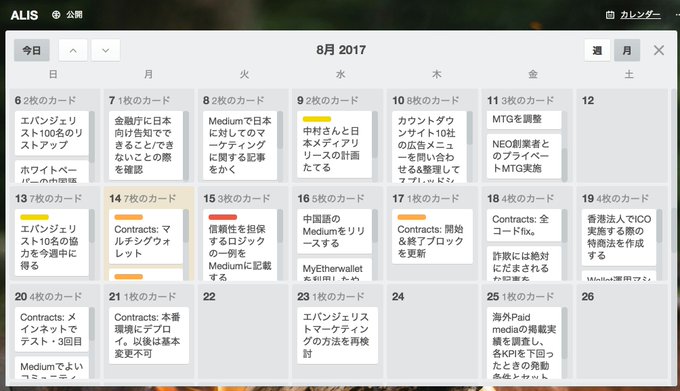Viewport: 680px width, 391px height.
Task: Open card エバンジェリスト10名の協力を今週中に得る
Action: tap(52, 243)
